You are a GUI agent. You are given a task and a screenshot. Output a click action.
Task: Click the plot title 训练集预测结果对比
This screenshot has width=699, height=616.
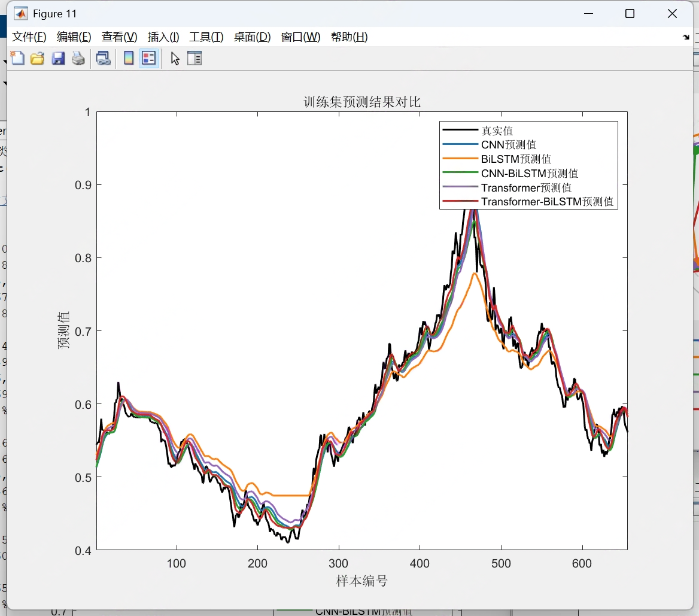coord(362,102)
